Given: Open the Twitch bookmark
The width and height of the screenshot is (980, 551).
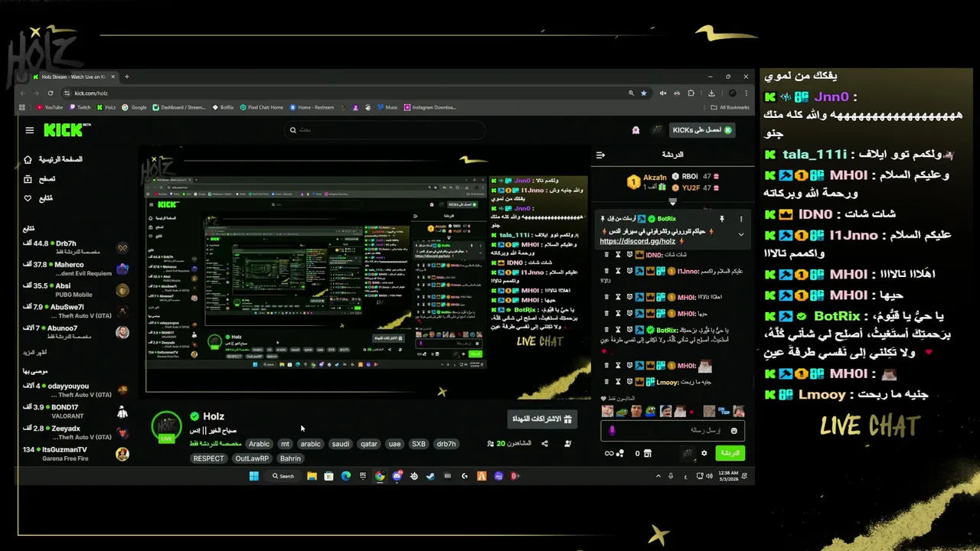Looking at the screenshot, I should point(80,107).
